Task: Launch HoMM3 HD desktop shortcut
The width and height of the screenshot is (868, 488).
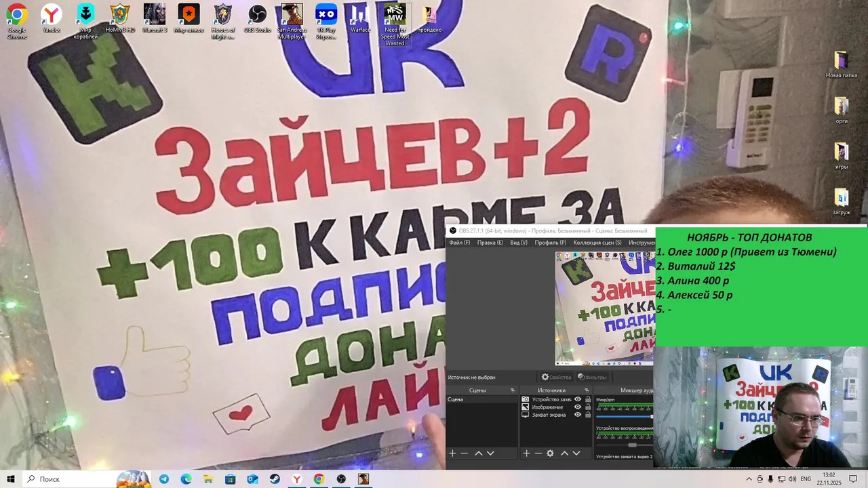Action: click(120, 18)
